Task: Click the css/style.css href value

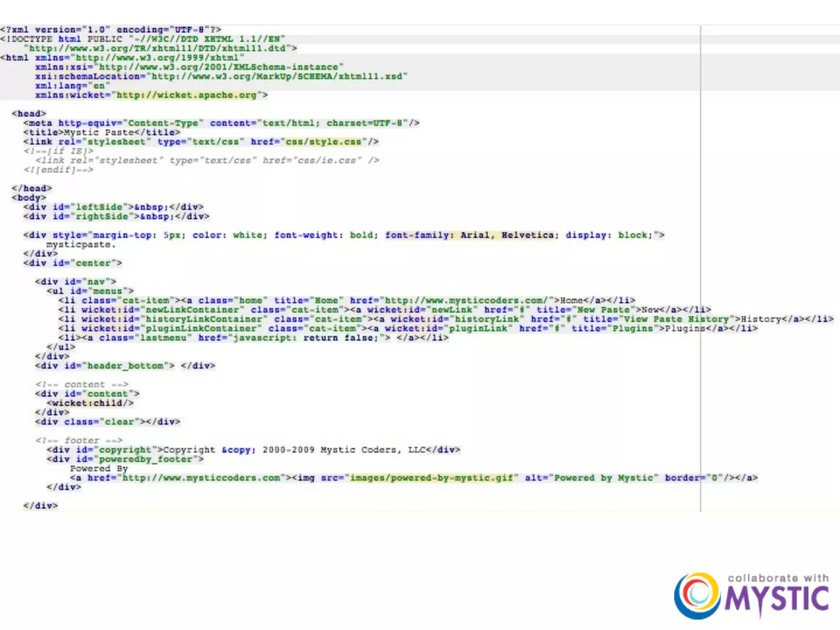Action: (x=323, y=142)
